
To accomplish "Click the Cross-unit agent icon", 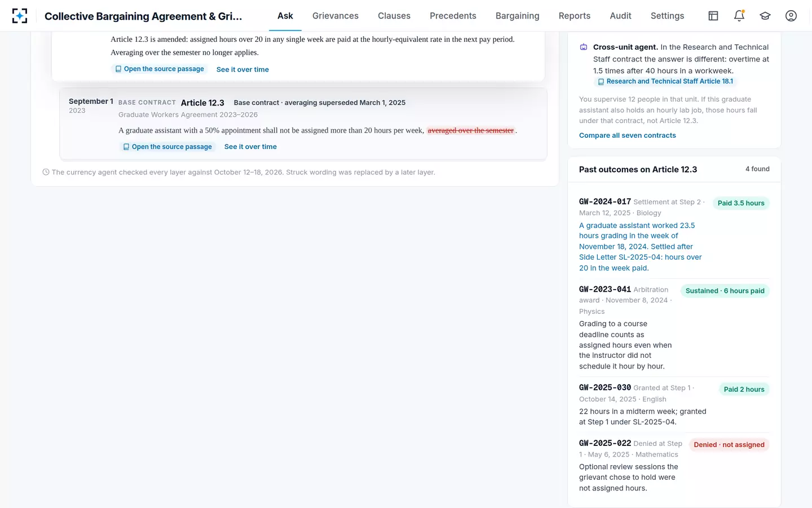I will [x=584, y=47].
